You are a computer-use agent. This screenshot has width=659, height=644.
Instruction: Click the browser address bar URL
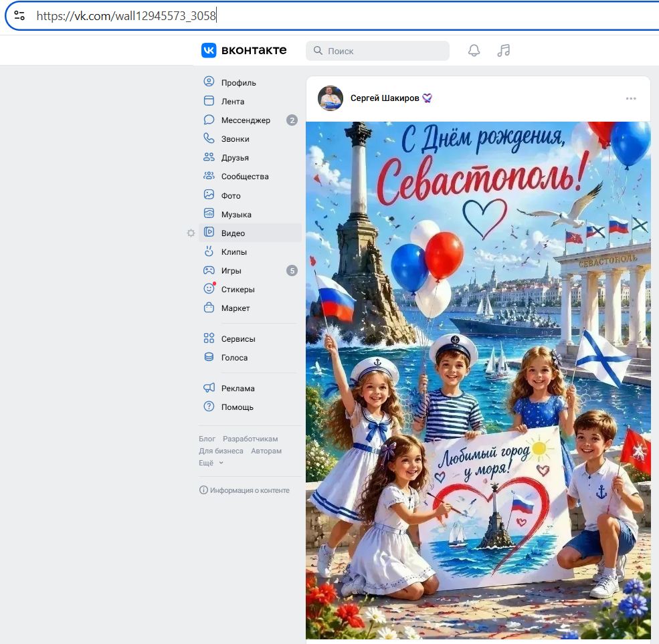point(126,16)
